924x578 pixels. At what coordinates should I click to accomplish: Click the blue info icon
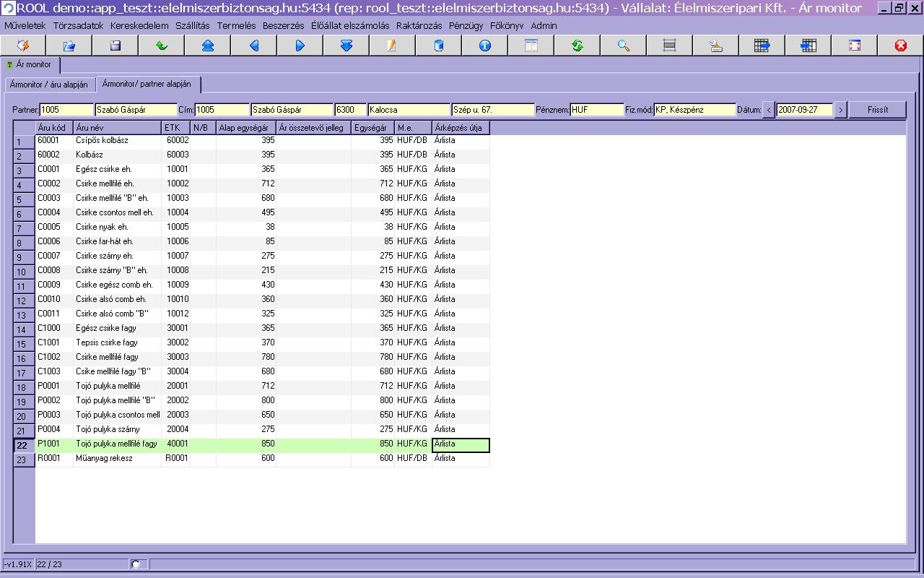click(x=485, y=46)
